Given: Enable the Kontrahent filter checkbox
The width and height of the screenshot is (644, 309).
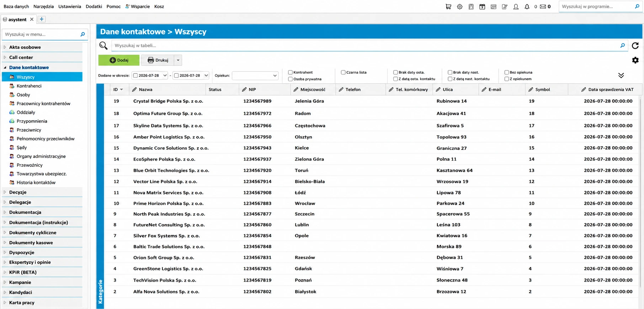Looking at the screenshot, I should [x=290, y=72].
